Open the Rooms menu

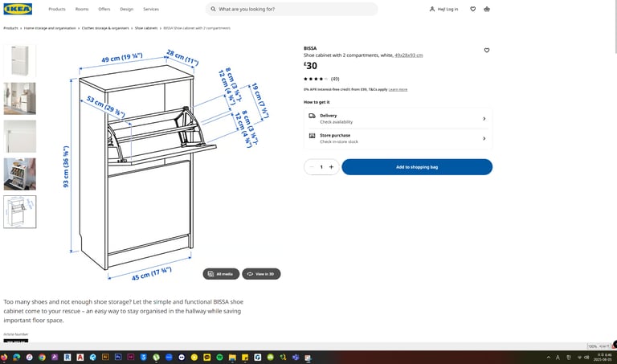coord(82,9)
